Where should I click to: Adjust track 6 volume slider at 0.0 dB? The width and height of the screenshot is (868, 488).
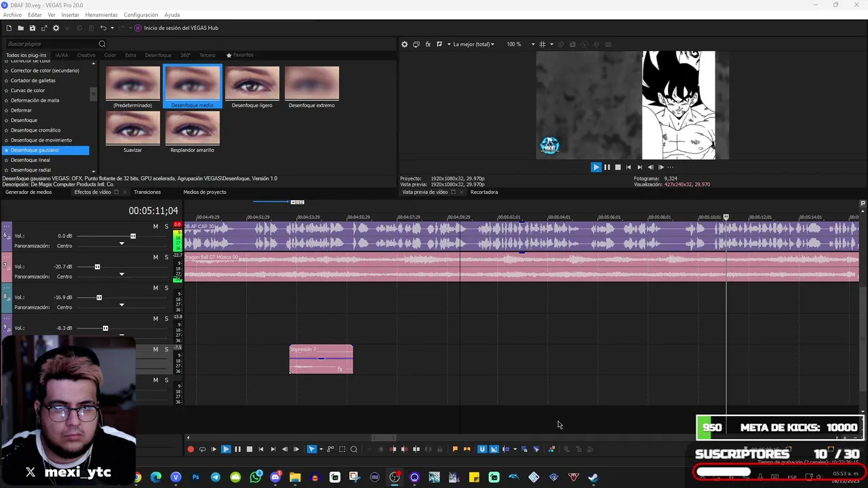click(x=133, y=236)
